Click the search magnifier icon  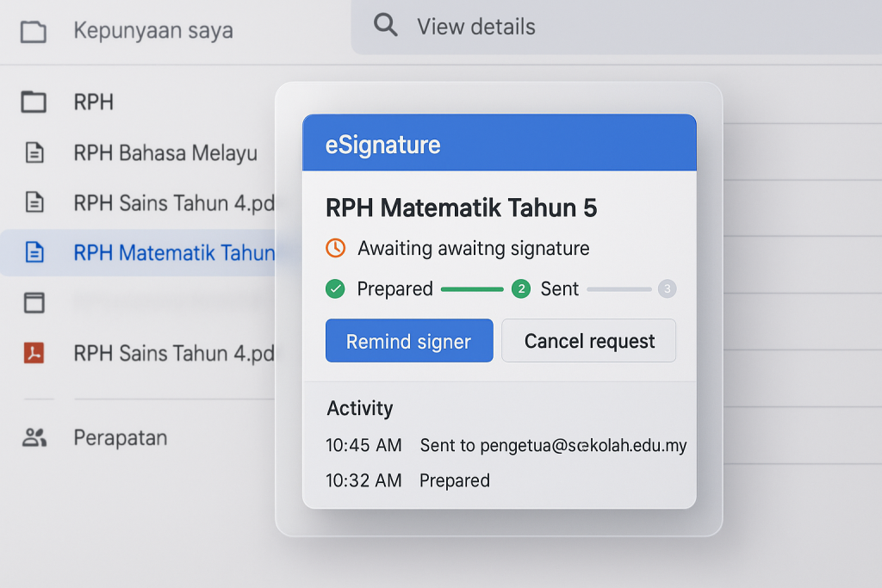(385, 25)
